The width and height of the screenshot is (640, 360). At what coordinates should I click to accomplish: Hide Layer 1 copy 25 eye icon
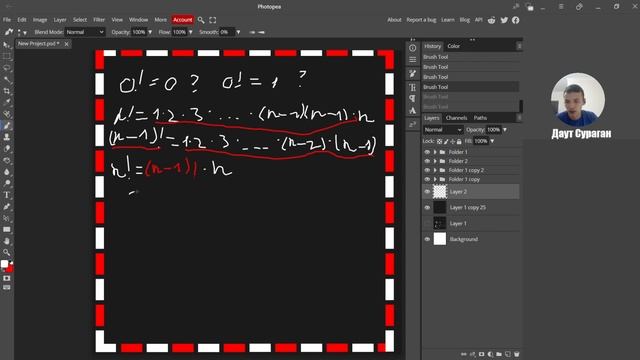point(427,207)
